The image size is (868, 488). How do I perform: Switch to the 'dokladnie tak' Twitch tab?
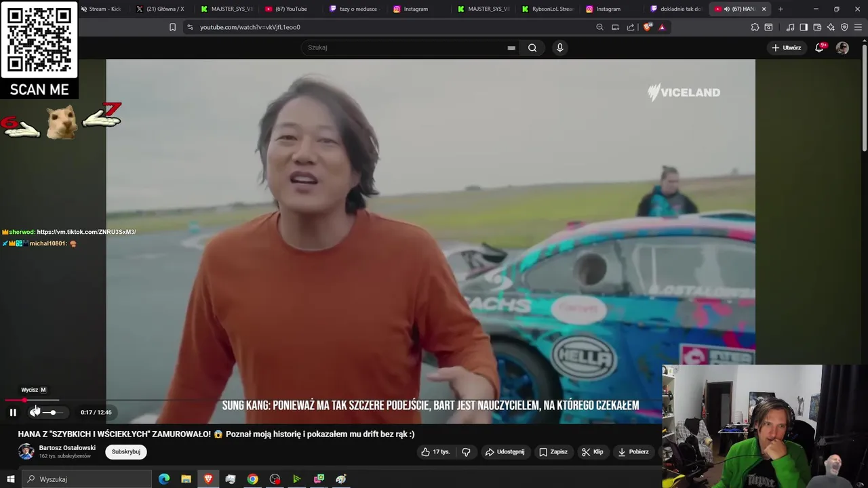(x=675, y=9)
